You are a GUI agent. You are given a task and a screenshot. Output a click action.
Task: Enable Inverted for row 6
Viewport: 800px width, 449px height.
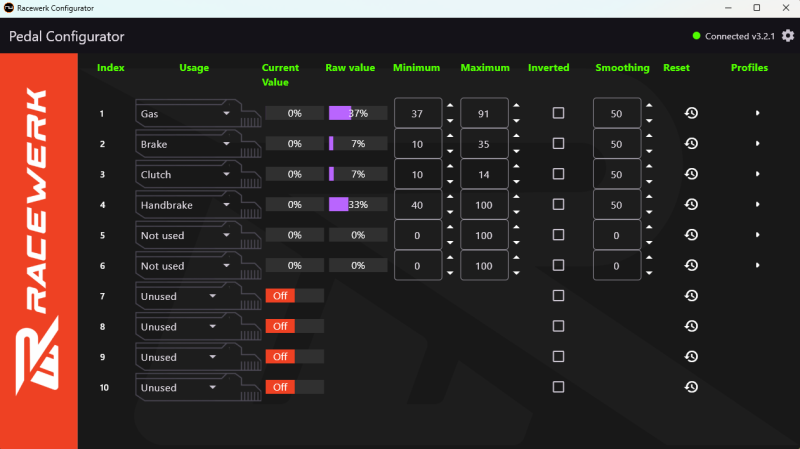(x=558, y=265)
